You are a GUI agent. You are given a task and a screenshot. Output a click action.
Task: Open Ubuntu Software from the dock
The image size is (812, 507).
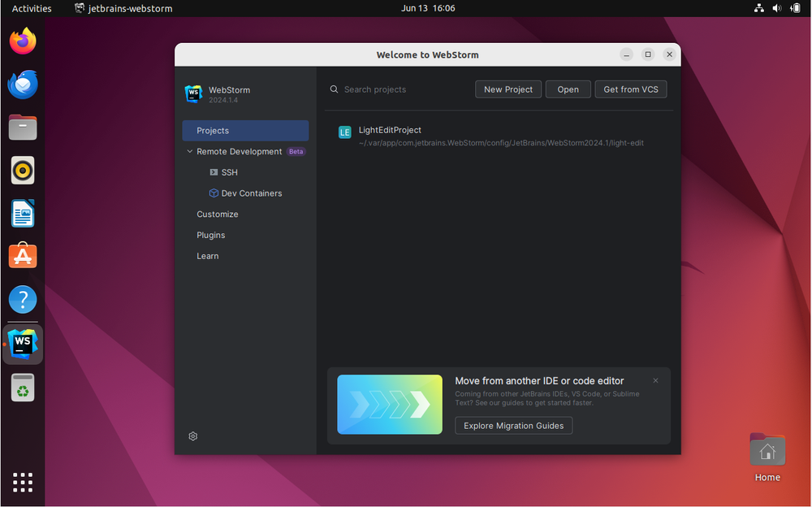(x=23, y=256)
